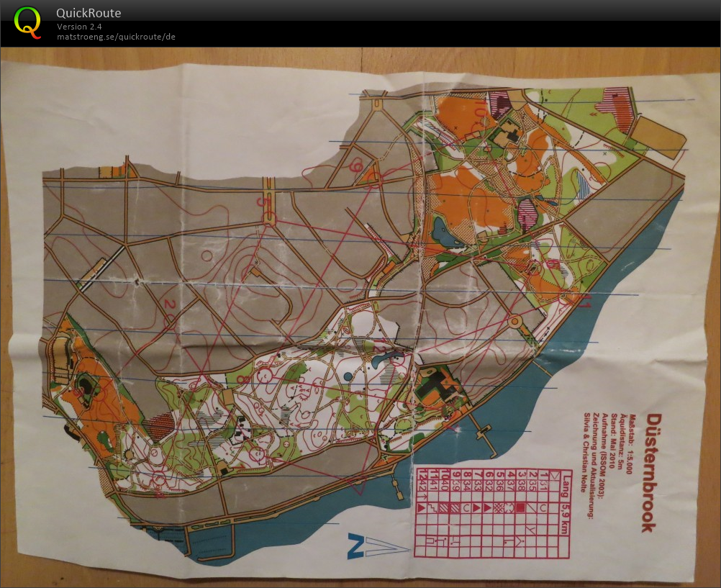Viewport: 721px width, 588px height.
Task: Select control number 2 on the map
Action: (170, 306)
